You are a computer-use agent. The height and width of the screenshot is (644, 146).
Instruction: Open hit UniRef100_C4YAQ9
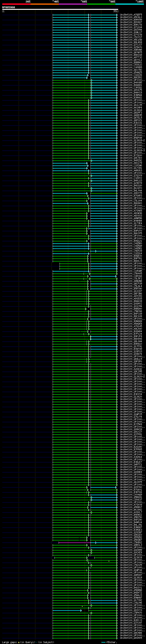click(x=131, y=495)
